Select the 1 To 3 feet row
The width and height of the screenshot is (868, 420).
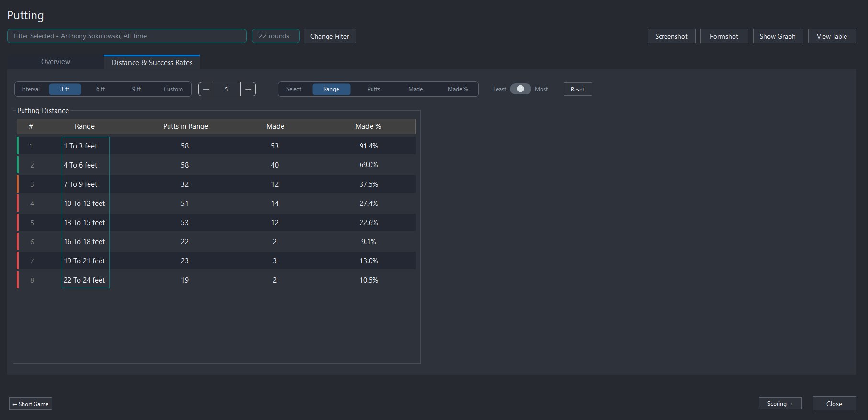(216, 146)
